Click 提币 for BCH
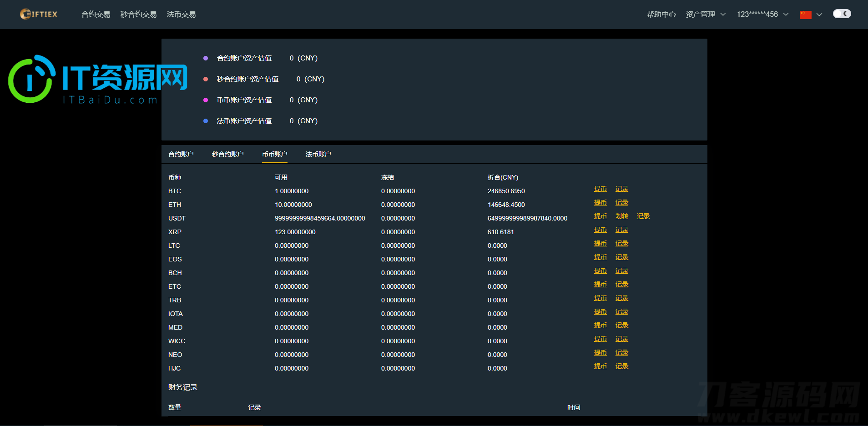Image resolution: width=868 pixels, height=426 pixels. click(600, 271)
